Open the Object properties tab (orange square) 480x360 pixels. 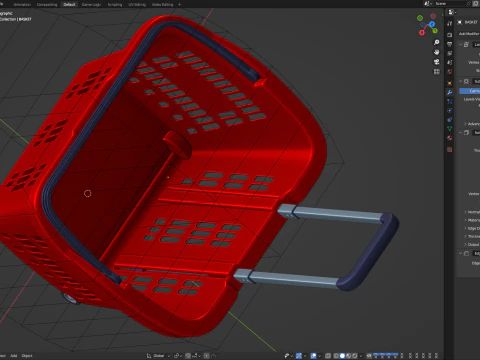click(450, 83)
